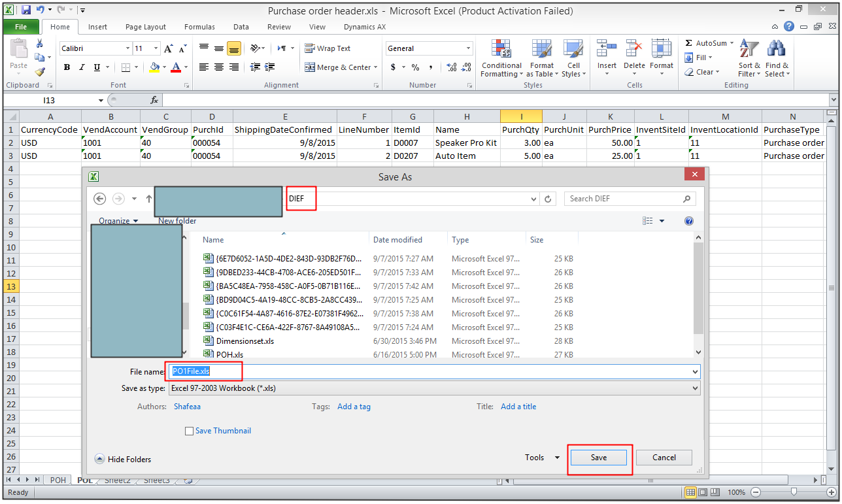Click the Format Painter brush icon
Viewport: 842px width, 504px height.
[x=39, y=72]
